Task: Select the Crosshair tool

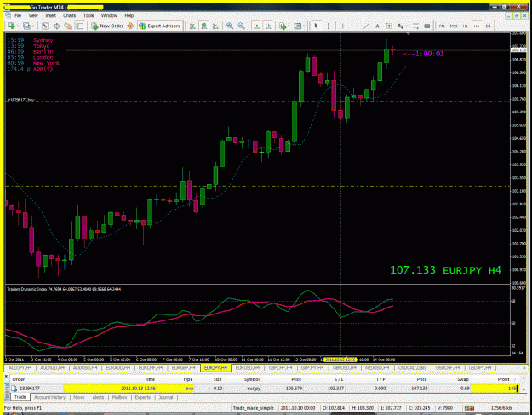Action: 328,26
